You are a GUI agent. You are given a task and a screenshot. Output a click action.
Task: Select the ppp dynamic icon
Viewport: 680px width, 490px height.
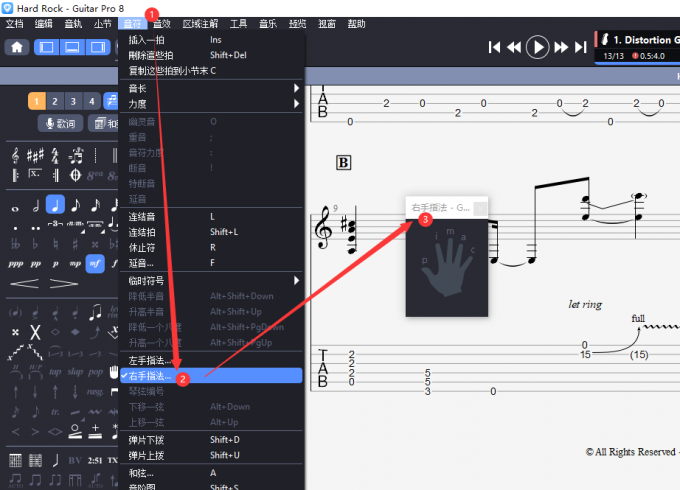click(x=17, y=263)
